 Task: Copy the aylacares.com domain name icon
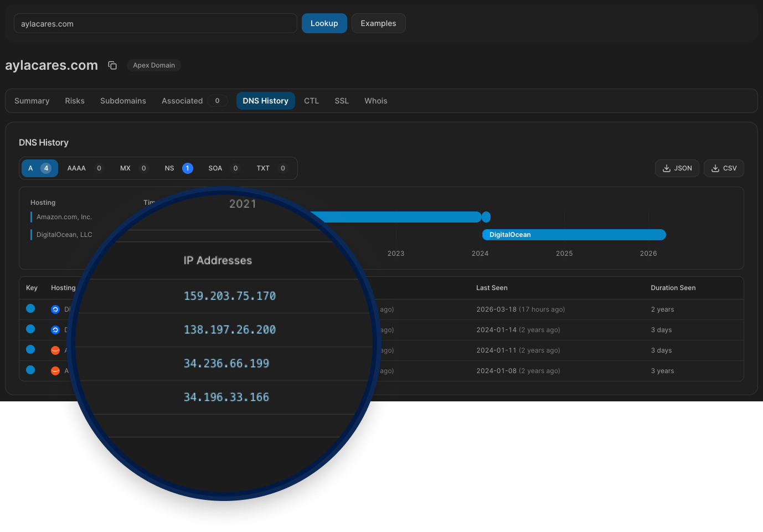[x=112, y=65]
